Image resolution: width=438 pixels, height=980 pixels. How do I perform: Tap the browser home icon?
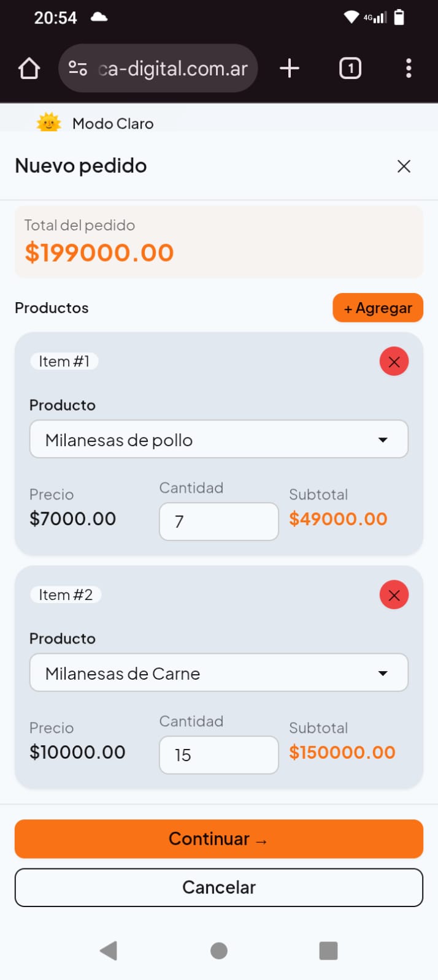click(x=29, y=68)
